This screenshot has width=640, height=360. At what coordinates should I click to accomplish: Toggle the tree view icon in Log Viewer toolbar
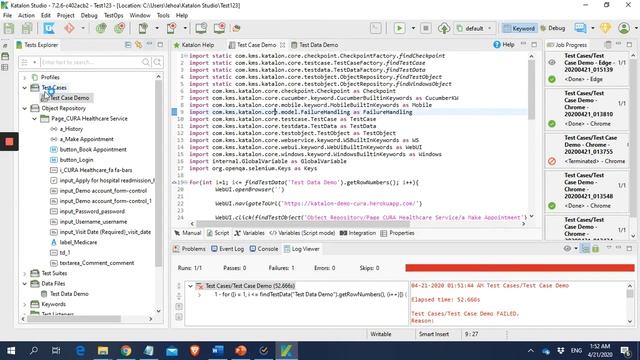(585, 249)
